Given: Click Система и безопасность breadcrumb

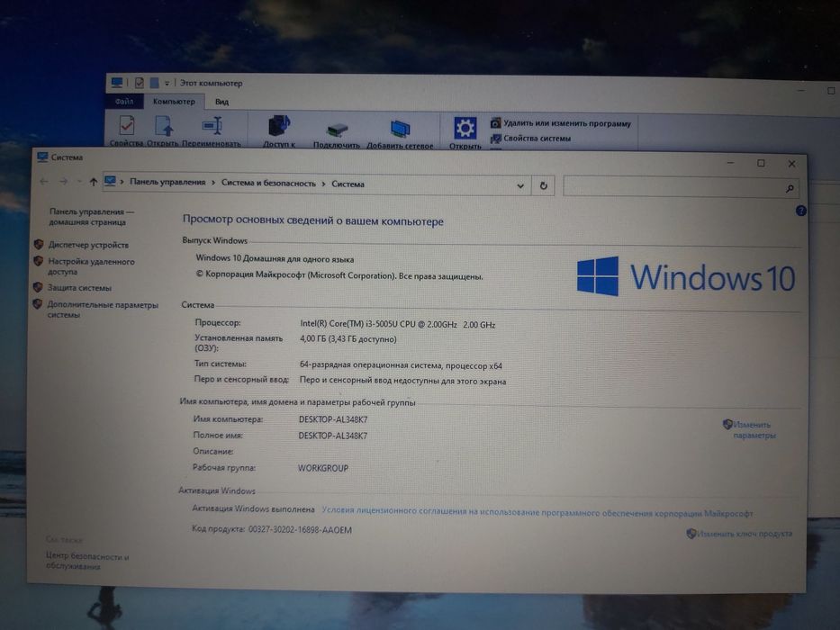Looking at the screenshot, I should coord(268,184).
